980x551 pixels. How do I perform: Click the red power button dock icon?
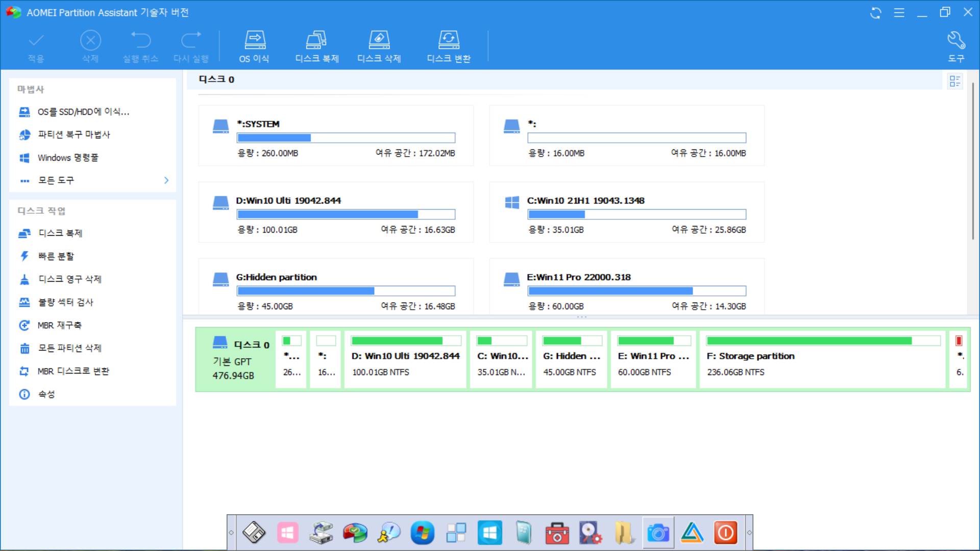[726, 533]
